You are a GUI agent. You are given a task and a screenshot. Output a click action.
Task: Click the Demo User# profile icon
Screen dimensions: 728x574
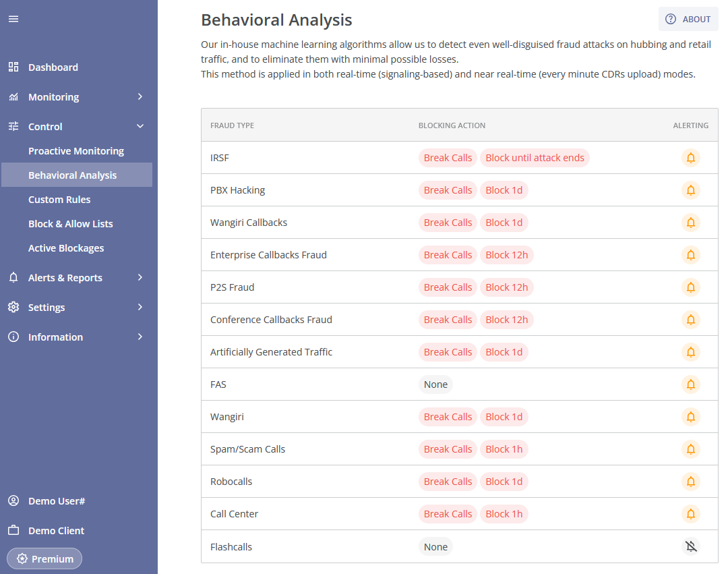coord(13,500)
